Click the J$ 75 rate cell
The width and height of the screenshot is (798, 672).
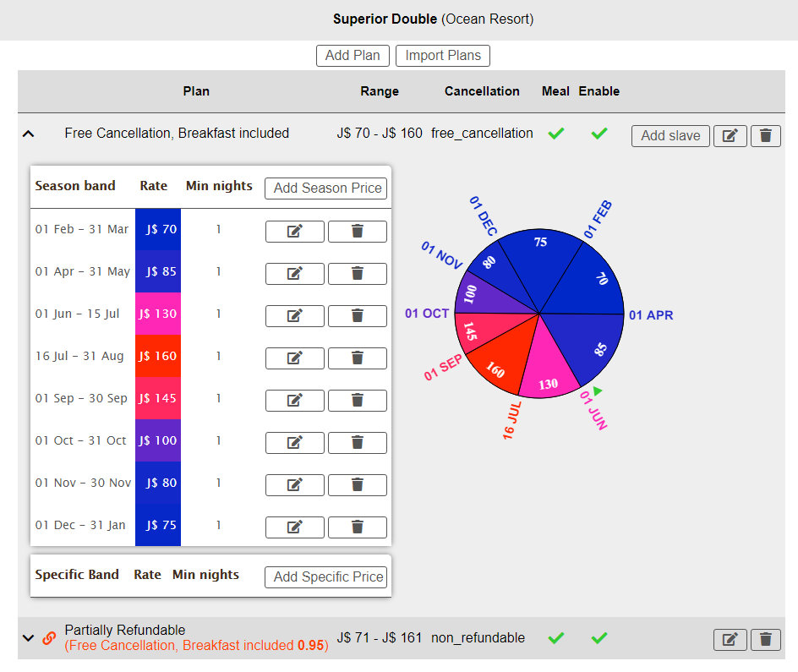(158, 524)
